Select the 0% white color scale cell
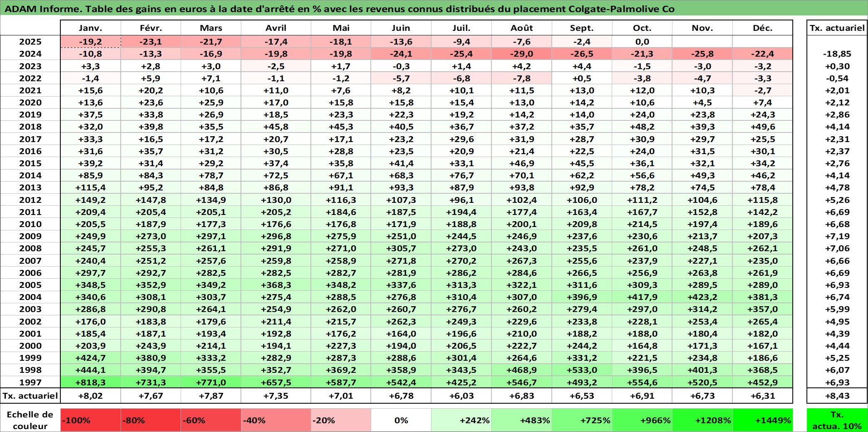 coord(401,420)
